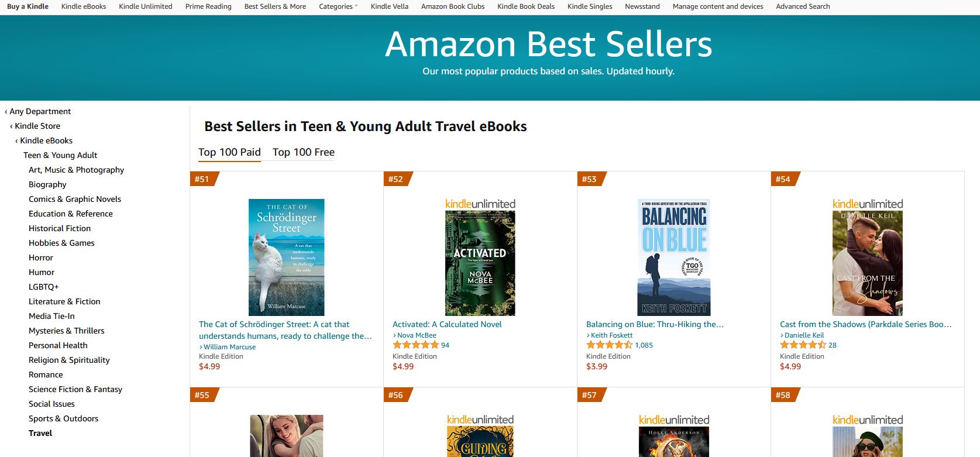Select Mysteries & Thrillers in sidebar

click(x=66, y=331)
